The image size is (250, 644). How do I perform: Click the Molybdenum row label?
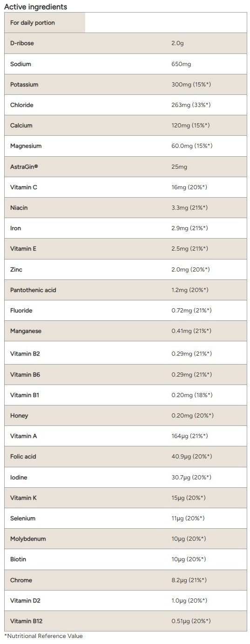pyautogui.click(x=28, y=539)
